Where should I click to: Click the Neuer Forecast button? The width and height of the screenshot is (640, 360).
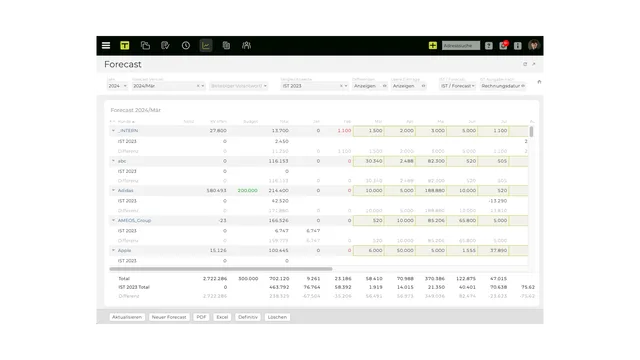point(169,317)
